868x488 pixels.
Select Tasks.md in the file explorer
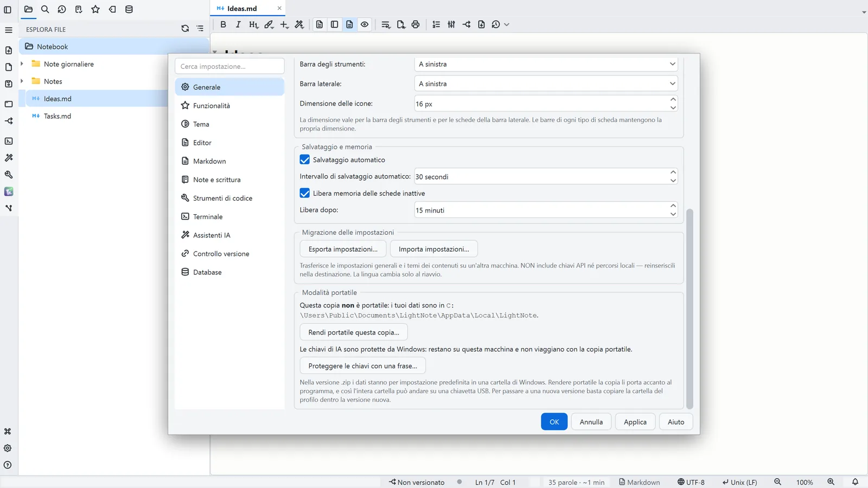[x=58, y=116]
